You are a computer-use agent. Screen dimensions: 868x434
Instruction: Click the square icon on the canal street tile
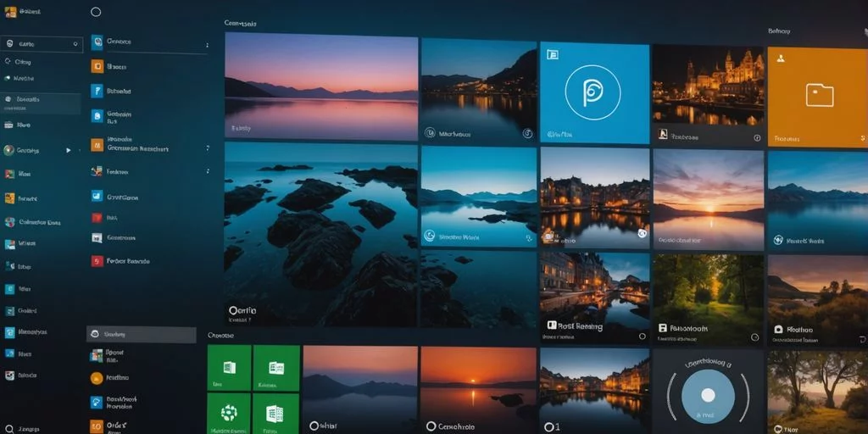point(551,325)
